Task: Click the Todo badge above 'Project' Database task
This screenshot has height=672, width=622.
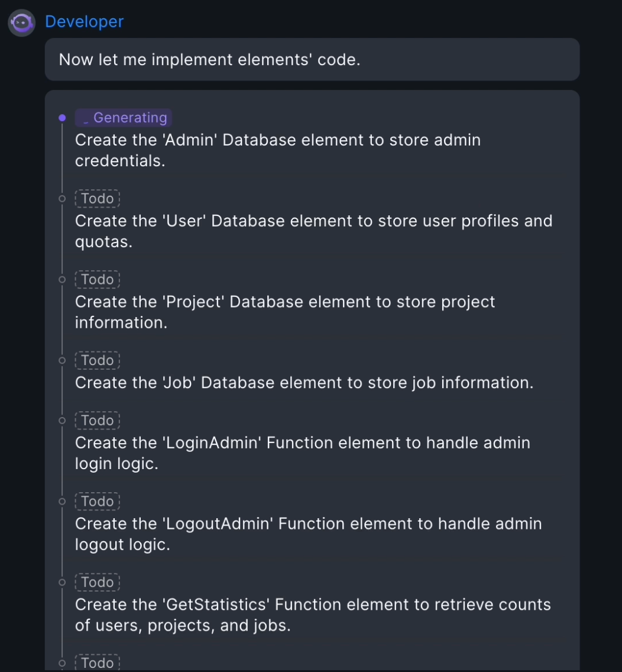Action: coord(98,279)
